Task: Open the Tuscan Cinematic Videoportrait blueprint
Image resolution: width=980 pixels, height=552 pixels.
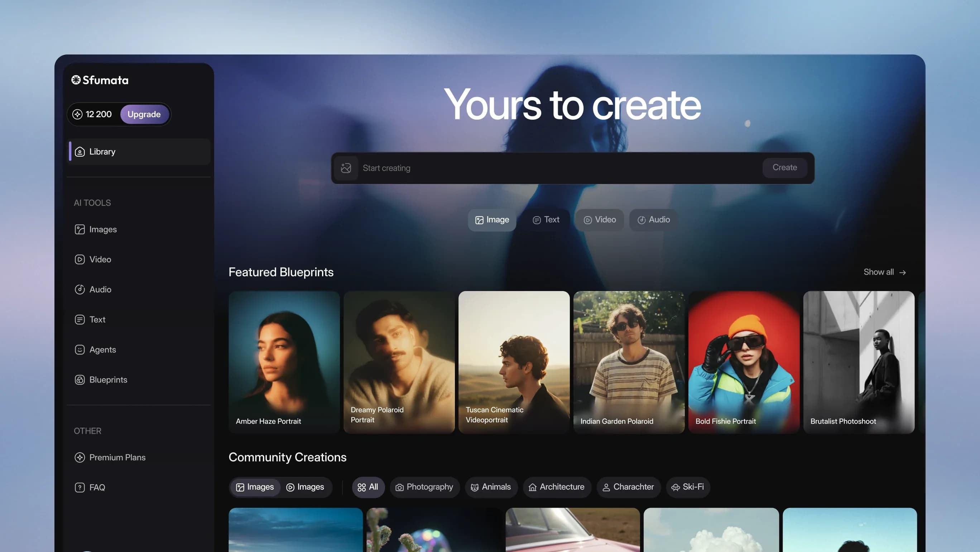Action: coord(514,362)
